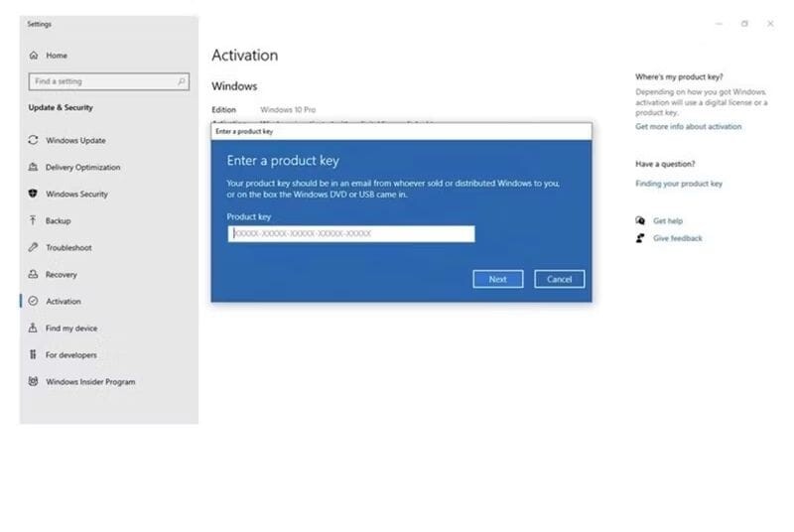The width and height of the screenshot is (794, 532).
Task: Click the Home icon in the sidebar
Action: [x=34, y=56]
